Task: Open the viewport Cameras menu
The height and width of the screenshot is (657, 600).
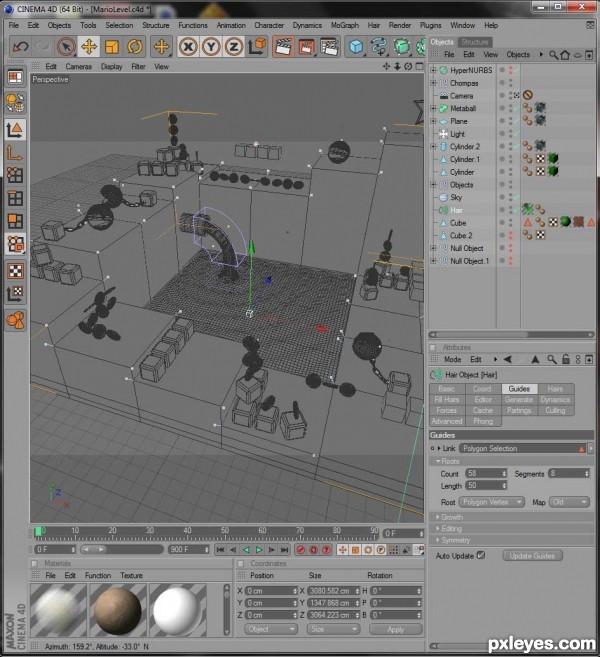Action: [x=78, y=67]
